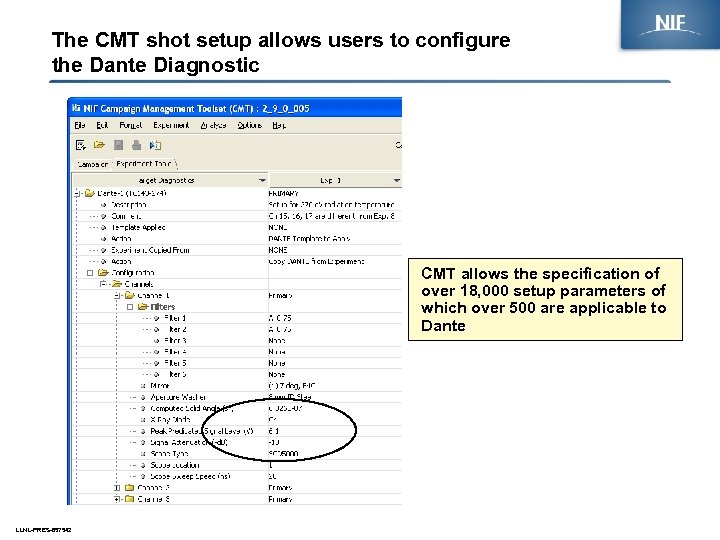Viewport: 720px width, 540px height.
Task: Select the Signal Attenuation row label
Action: coord(189,442)
